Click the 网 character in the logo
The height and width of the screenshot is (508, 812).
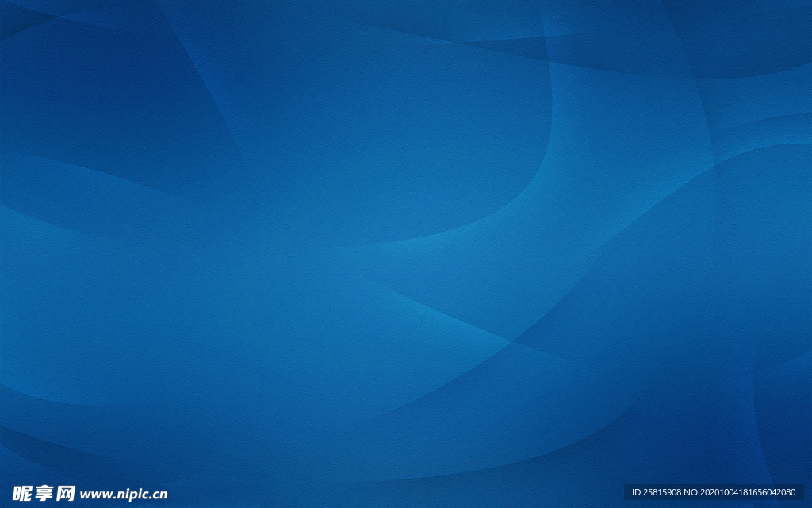coord(65,493)
